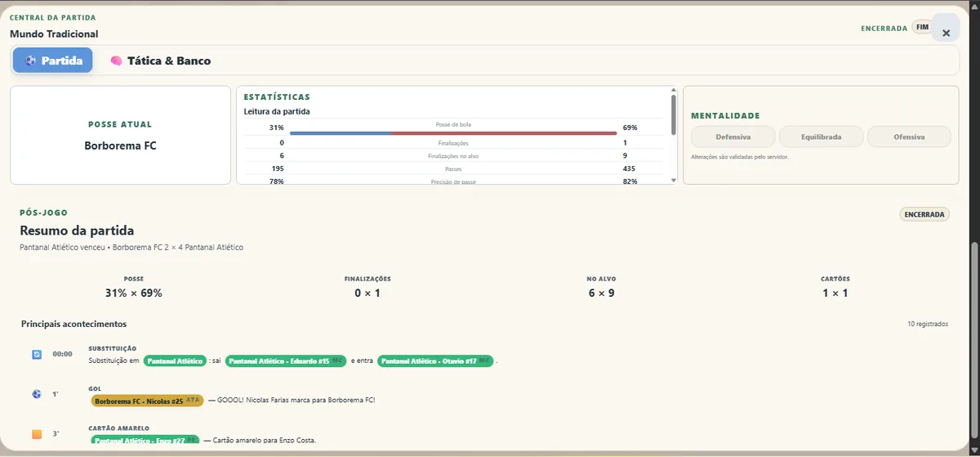The height and width of the screenshot is (457, 980).
Task: Select the Ofensiva mentality option
Action: point(909,137)
